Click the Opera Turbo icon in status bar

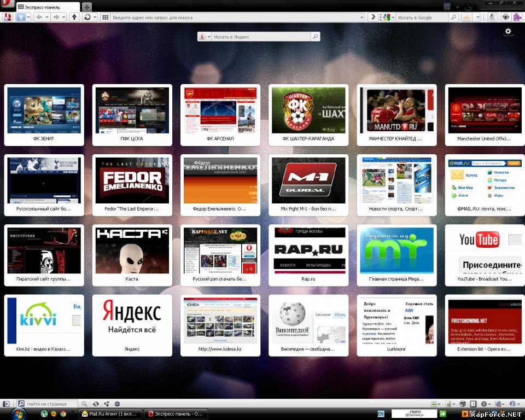[x=117, y=404]
